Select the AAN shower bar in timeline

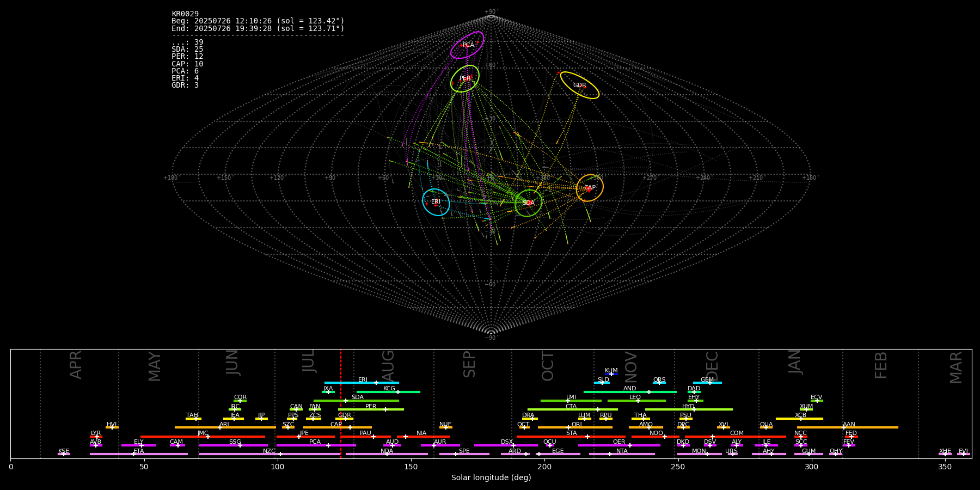(848, 427)
